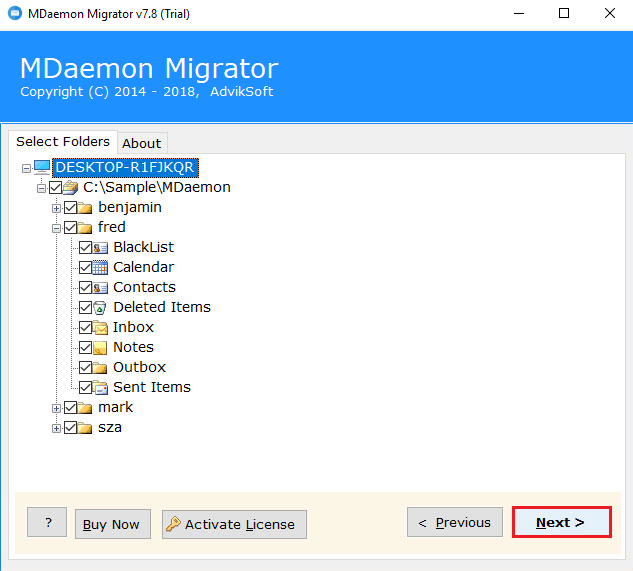Click the Calendar grid icon
633x571 pixels.
100,267
